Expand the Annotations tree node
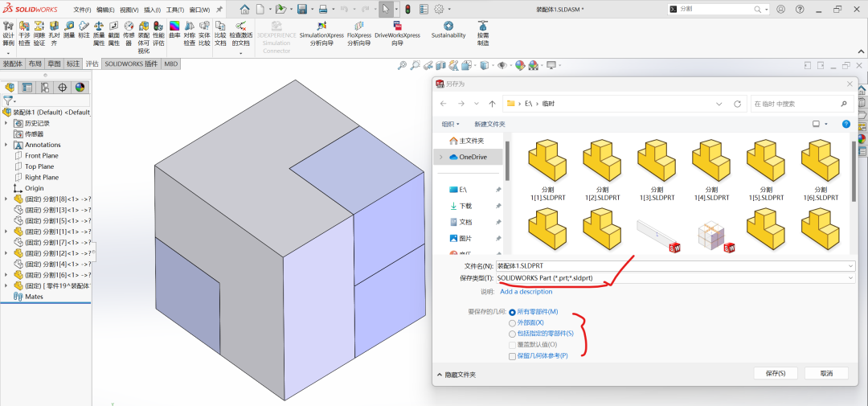This screenshot has width=868, height=406. (x=7, y=145)
